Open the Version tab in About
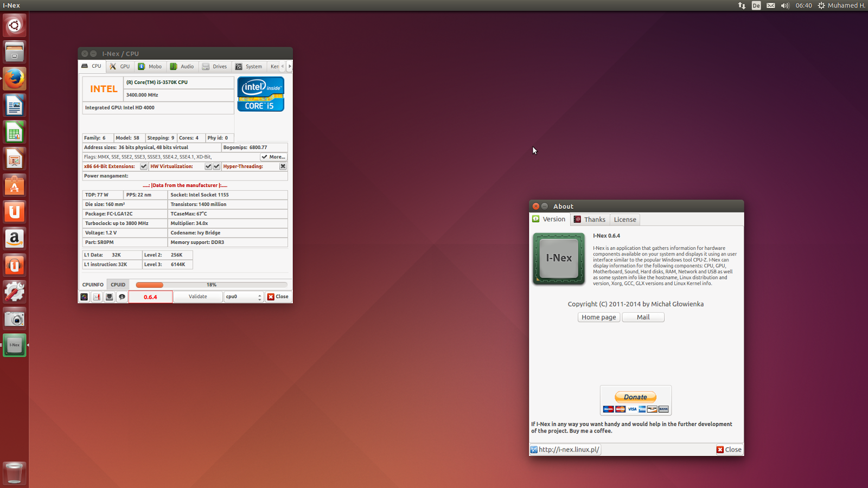The height and width of the screenshot is (488, 868). pyautogui.click(x=549, y=219)
